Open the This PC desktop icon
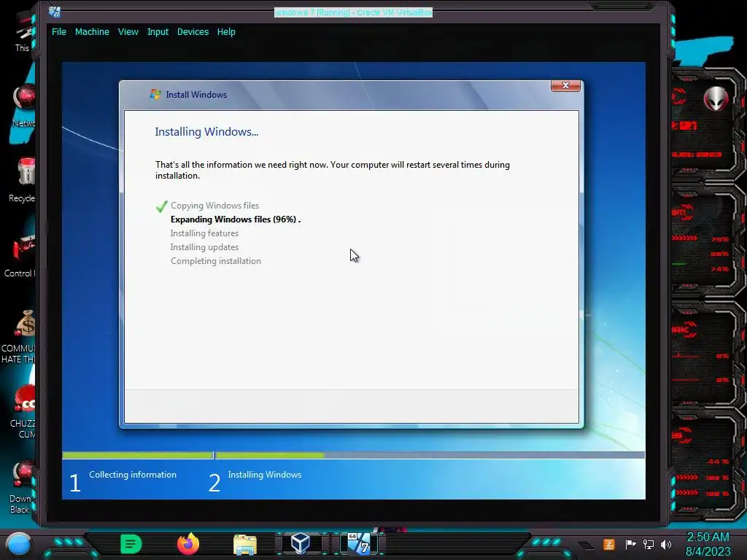The image size is (747, 560). 23,31
